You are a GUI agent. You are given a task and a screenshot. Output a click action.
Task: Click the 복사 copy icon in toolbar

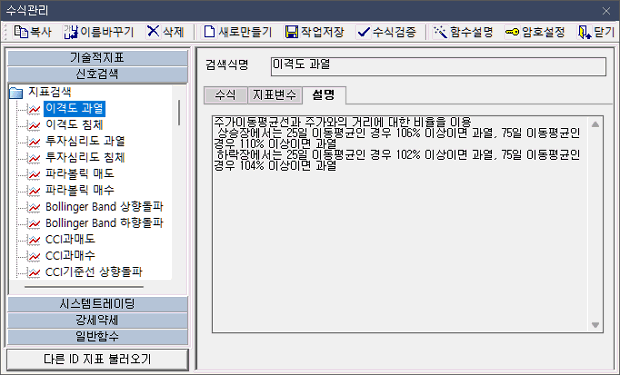click(21, 32)
